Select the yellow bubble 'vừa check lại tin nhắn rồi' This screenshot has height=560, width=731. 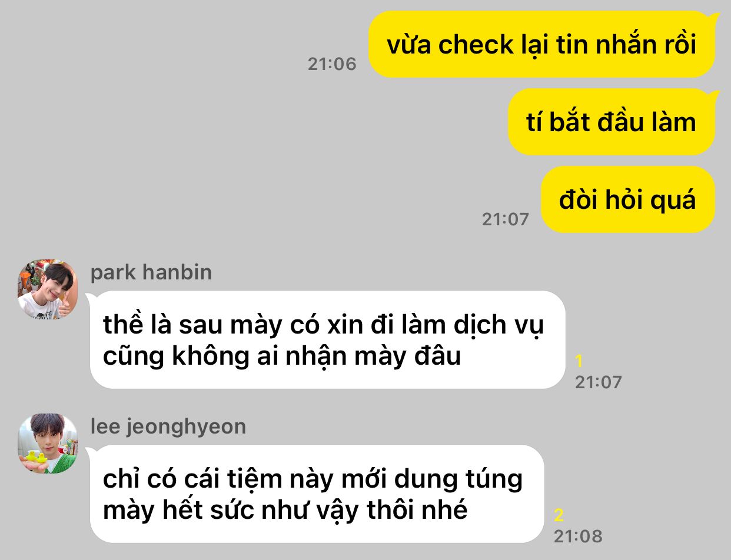[541, 44]
